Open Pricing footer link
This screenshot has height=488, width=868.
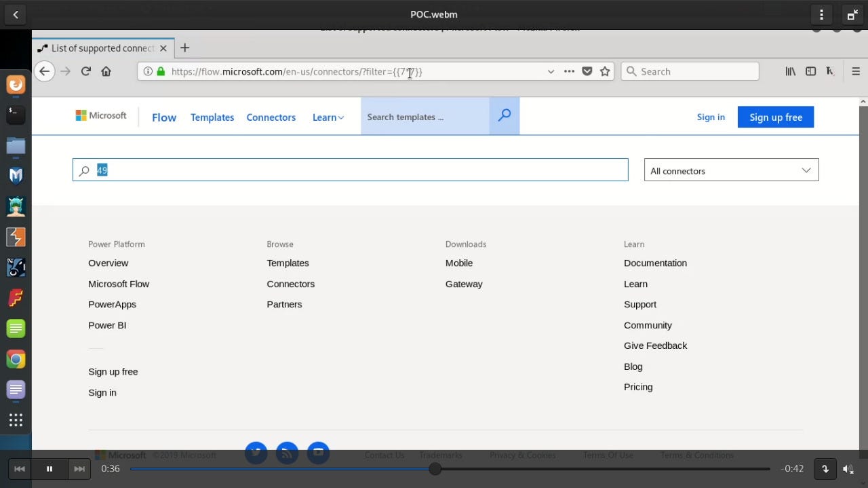pos(638,387)
